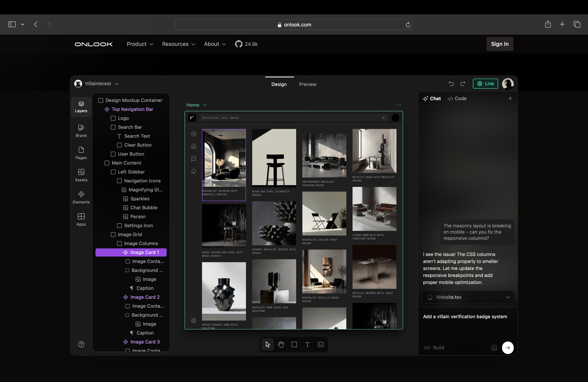
Task: Switch to the Preview tab
Action: click(307, 84)
